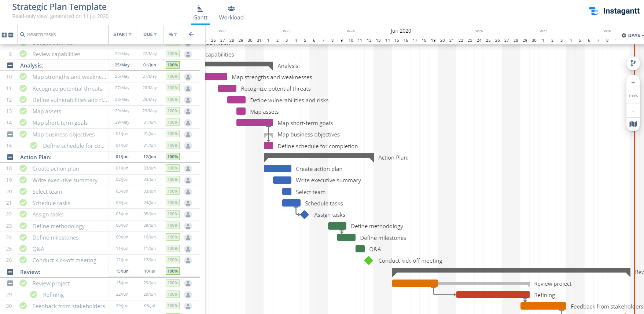Zoom in with the plus button
Screen dimensions: 644x314
[633, 83]
